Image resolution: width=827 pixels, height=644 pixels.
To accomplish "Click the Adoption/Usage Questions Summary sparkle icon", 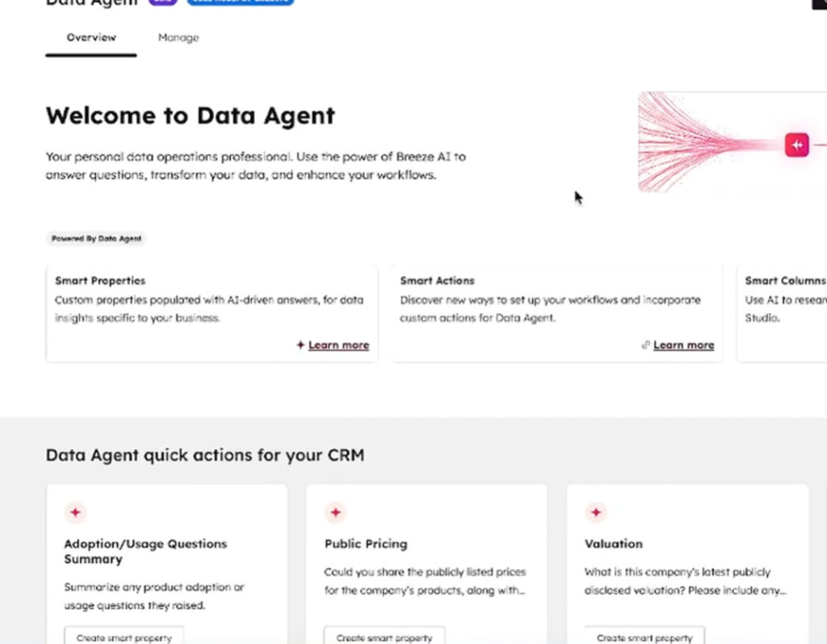I will point(75,512).
